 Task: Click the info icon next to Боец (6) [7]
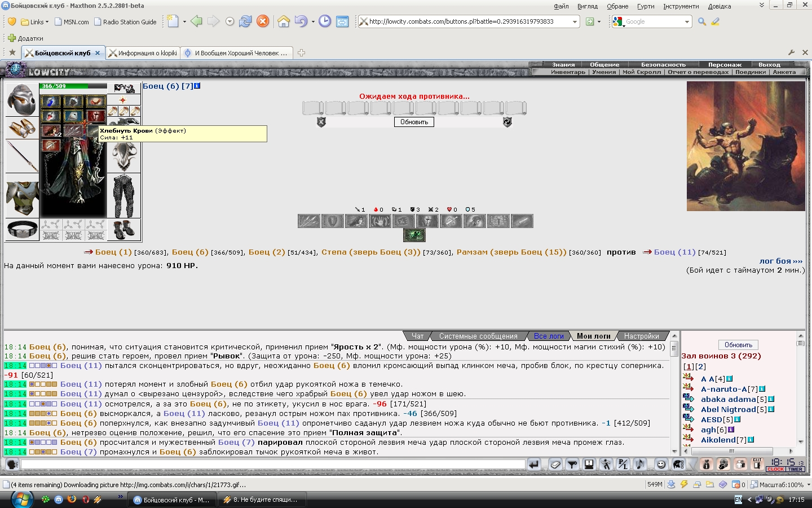pyautogui.click(x=197, y=86)
